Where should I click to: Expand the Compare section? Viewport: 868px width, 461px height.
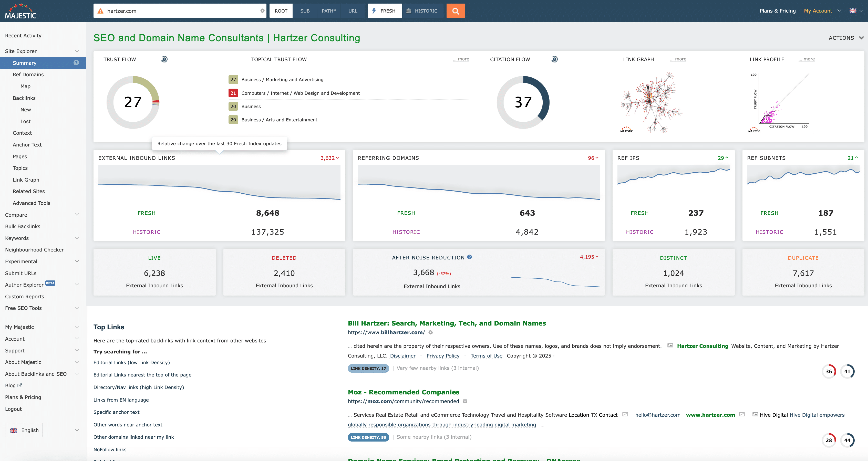click(77, 215)
